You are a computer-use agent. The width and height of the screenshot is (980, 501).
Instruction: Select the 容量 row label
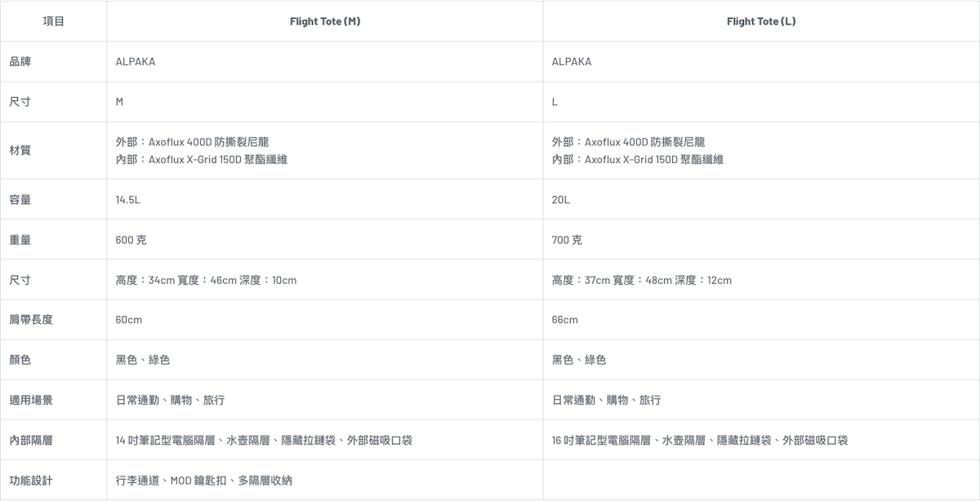pyautogui.click(x=20, y=199)
